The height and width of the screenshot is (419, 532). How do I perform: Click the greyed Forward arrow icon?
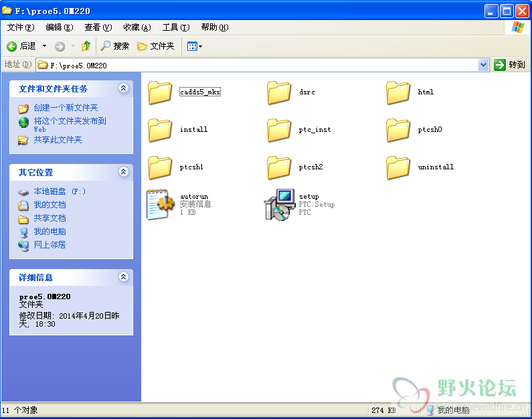tap(60, 46)
